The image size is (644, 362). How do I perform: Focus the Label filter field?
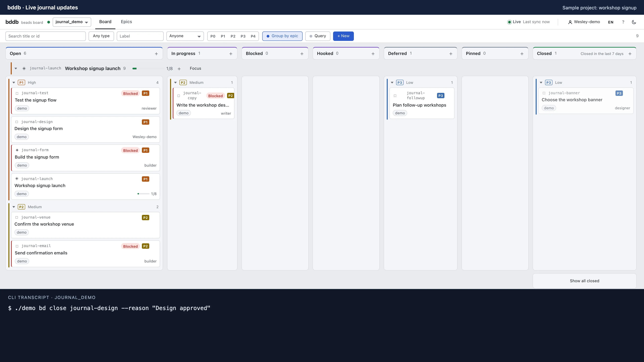(x=140, y=36)
